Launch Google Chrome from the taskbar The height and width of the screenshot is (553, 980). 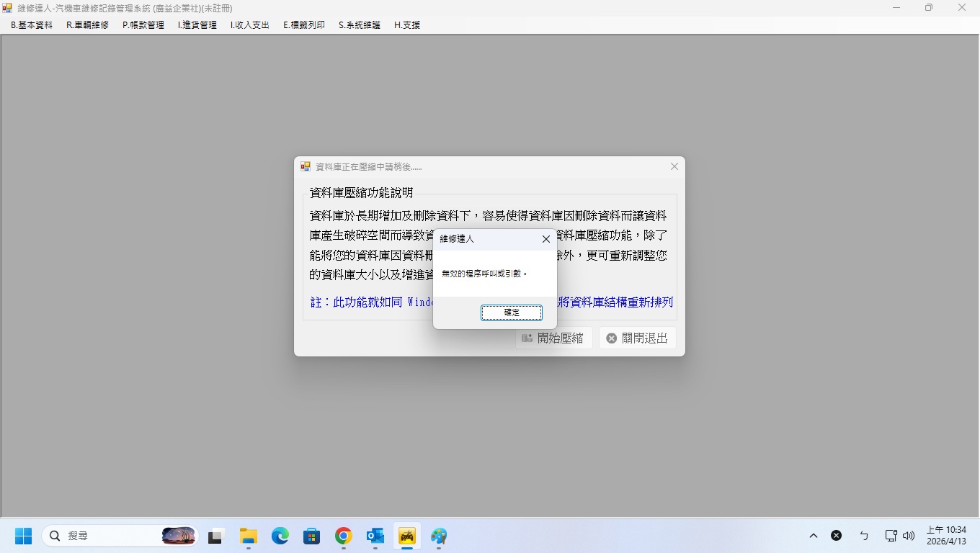343,536
